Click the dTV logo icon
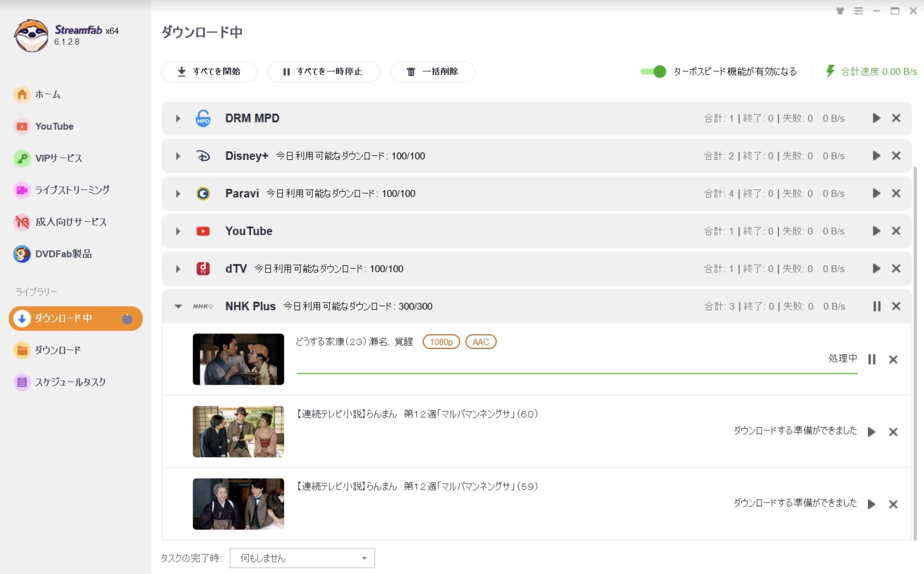This screenshot has width=924, height=574. pos(203,269)
